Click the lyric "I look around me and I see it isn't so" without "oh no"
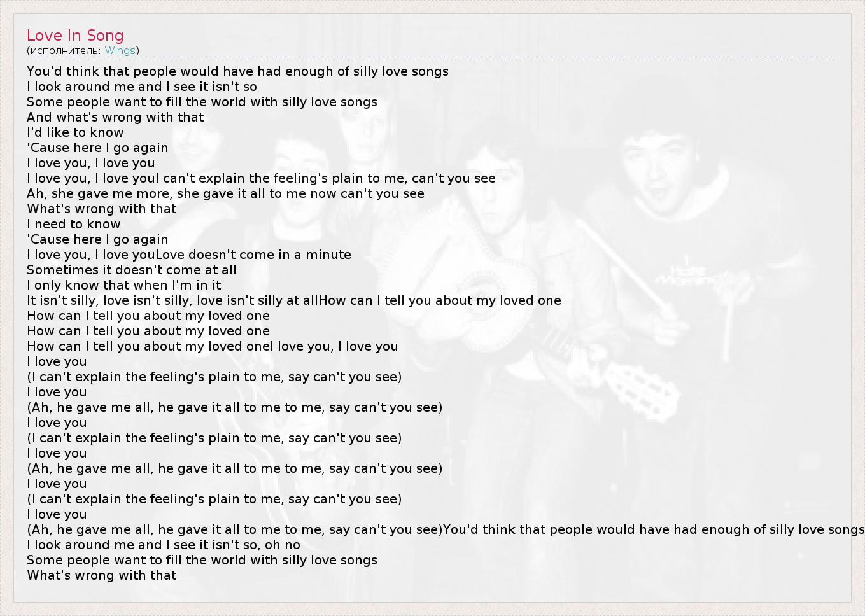Viewport: 865px width, 616px height. click(141, 87)
